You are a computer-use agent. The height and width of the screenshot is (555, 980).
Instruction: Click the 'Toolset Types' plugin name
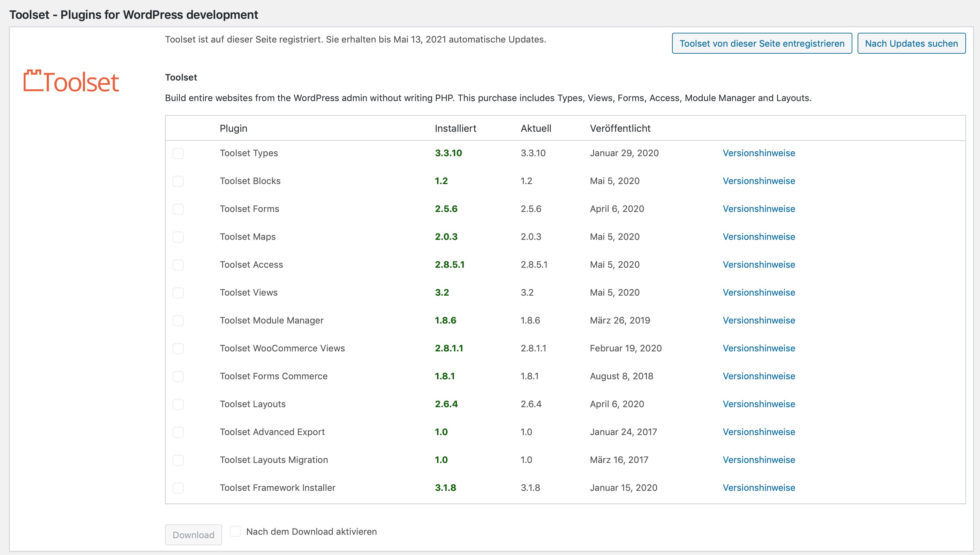pos(249,153)
